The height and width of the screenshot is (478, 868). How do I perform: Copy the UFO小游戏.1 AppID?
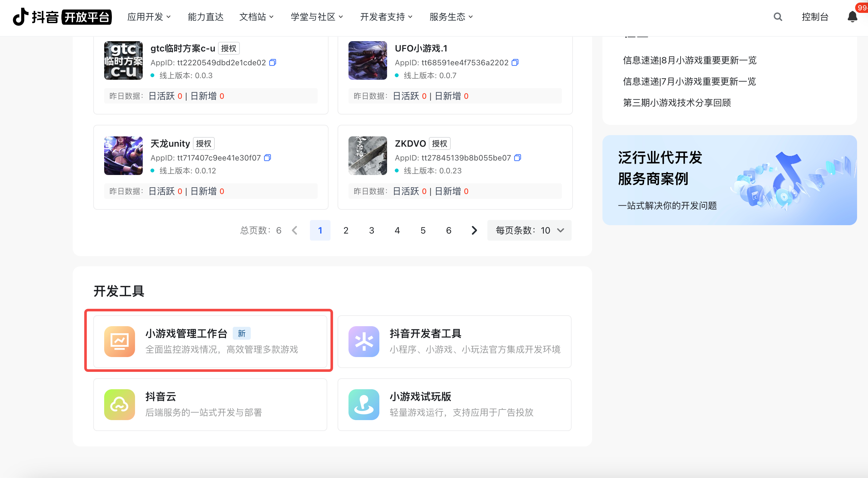[x=515, y=62]
